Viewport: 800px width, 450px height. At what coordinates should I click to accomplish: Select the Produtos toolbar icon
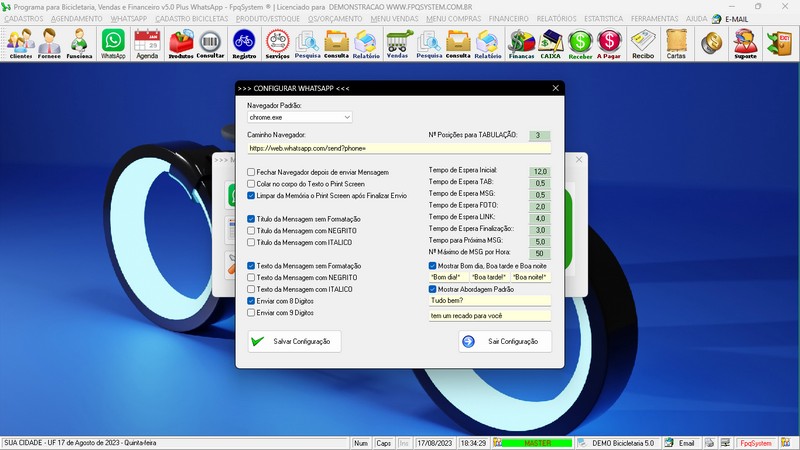pyautogui.click(x=181, y=43)
